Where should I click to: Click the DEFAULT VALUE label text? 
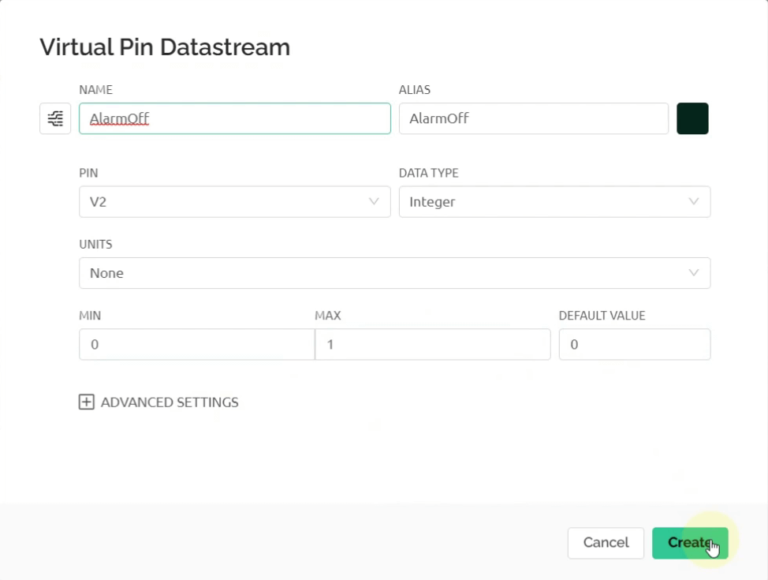[601, 315]
